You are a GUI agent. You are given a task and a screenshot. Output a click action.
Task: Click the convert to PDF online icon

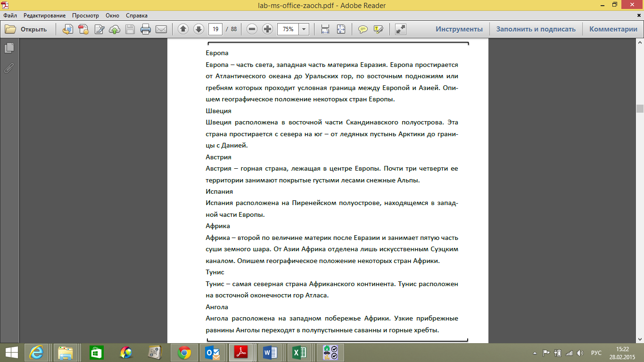(68, 29)
